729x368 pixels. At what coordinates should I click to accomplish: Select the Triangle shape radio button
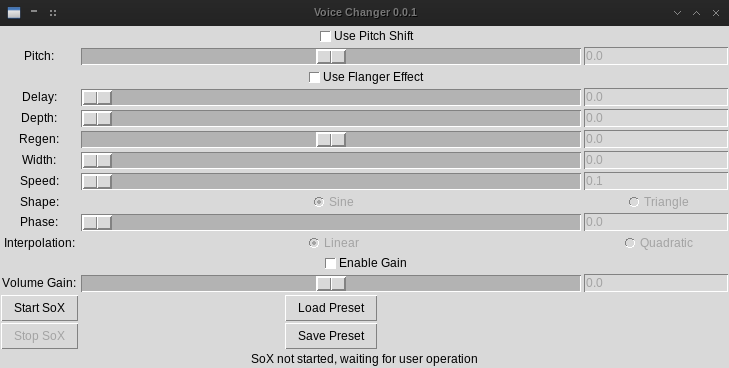click(634, 202)
